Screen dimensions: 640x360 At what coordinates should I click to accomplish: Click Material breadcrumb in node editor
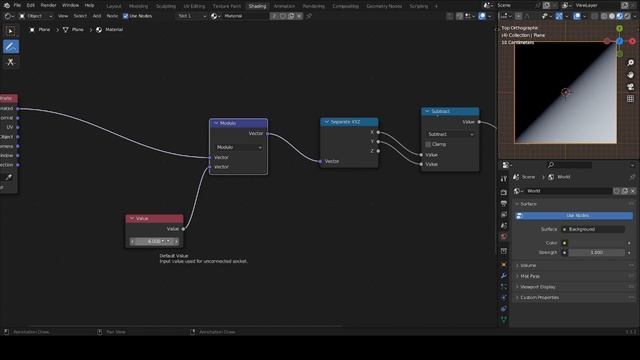[109, 30]
